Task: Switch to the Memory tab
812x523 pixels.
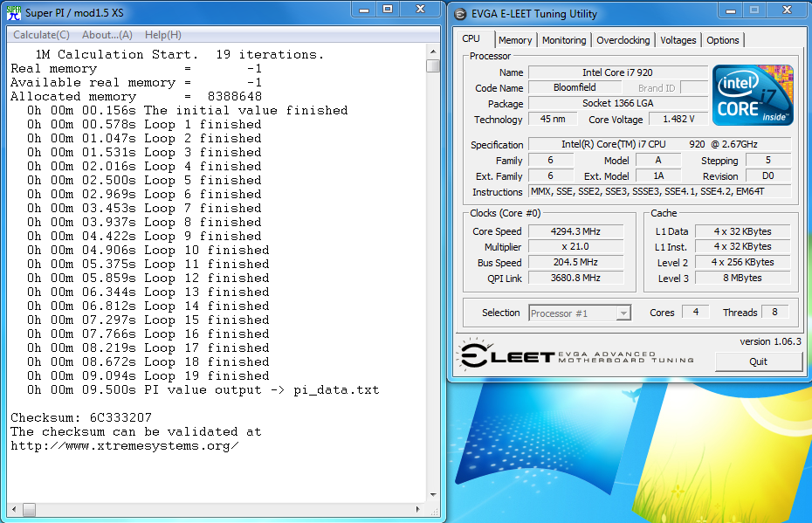Action: tap(515, 40)
